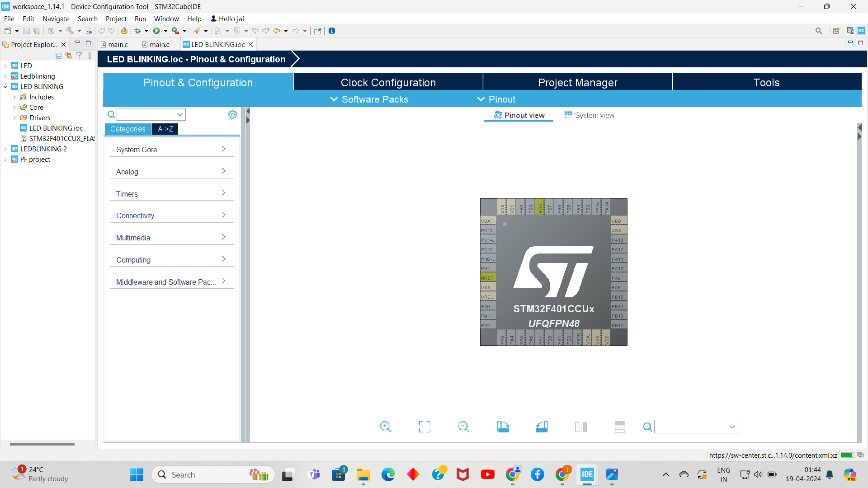868x488 pixels.
Task: Rotate the chip counter-clockwise
Action: click(542, 427)
